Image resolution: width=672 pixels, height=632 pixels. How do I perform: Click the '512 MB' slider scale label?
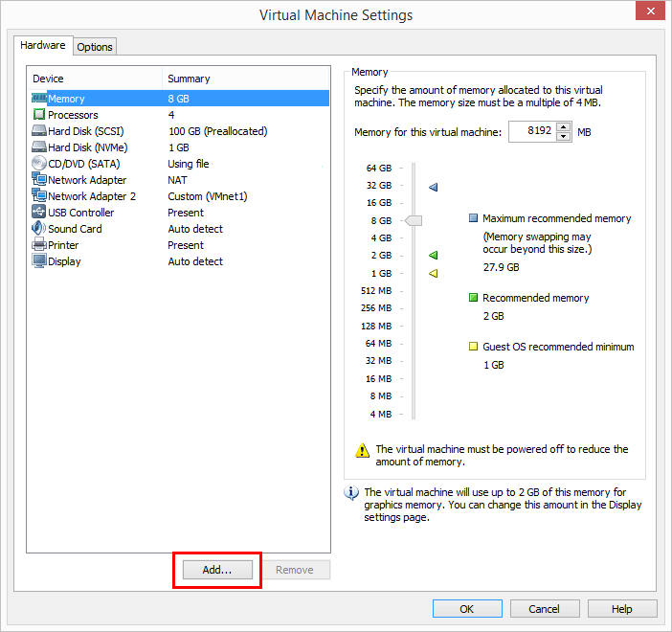pyautogui.click(x=376, y=291)
